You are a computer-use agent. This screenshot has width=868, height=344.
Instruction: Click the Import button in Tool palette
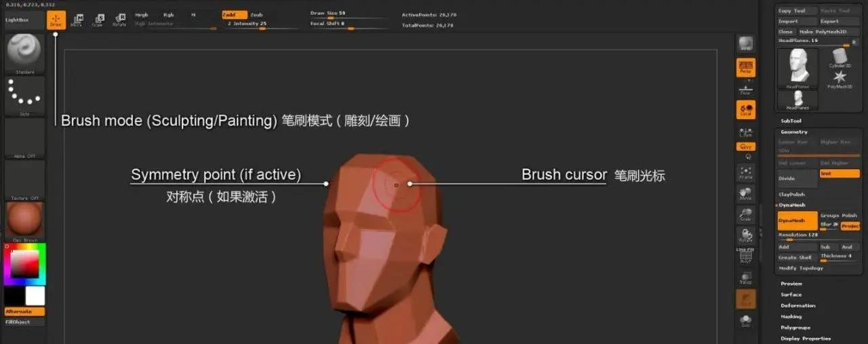pos(797,22)
